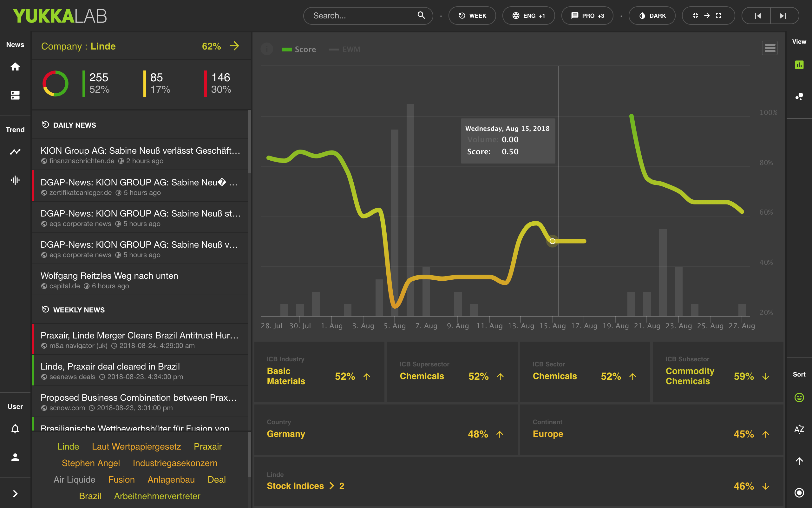812x508 pixels.
Task: Select the Trend line chart icon
Action: [15, 151]
